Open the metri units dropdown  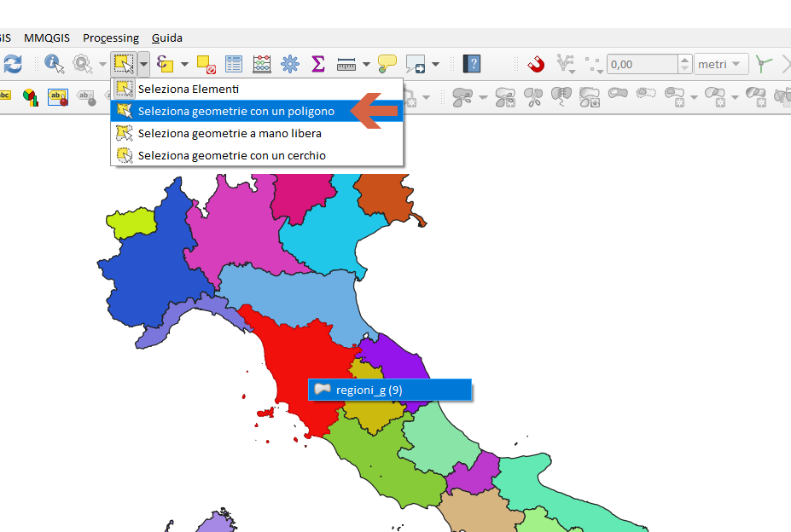[722, 64]
